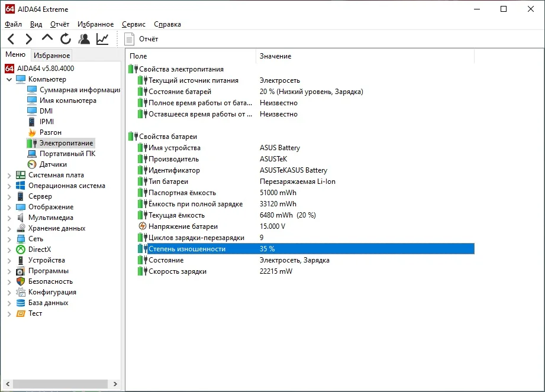Viewport: 545px width, 392px height.
Task: Expand the Мультимедиа node
Action: pos(9,218)
